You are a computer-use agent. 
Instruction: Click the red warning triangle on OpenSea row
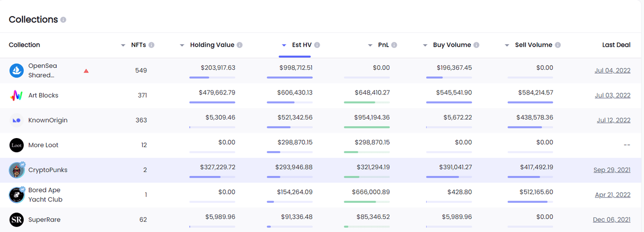click(x=86, y=71)
